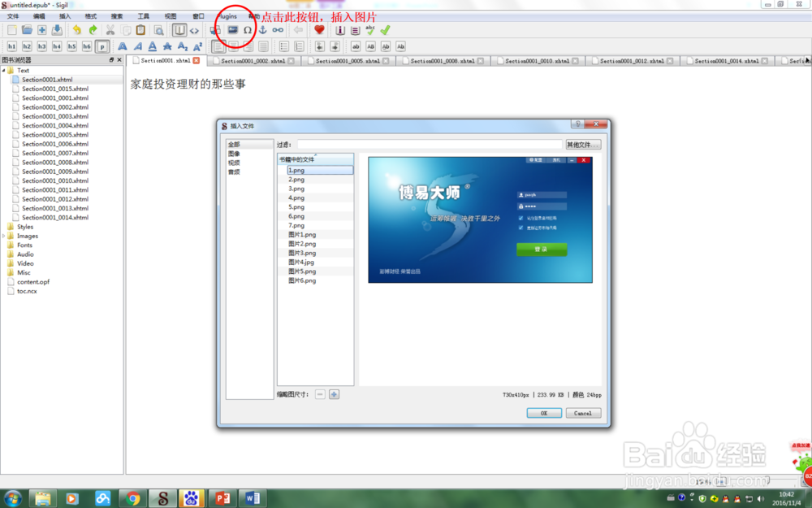Click the Insert file image icon

pos(233,30)
